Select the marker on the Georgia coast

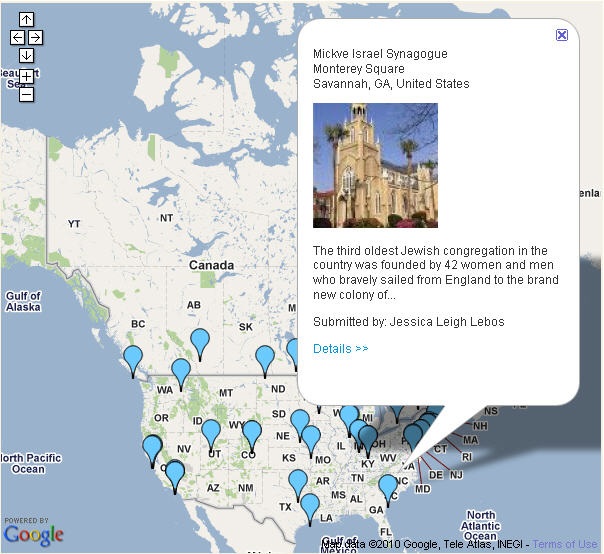click(x=388, y=491)
